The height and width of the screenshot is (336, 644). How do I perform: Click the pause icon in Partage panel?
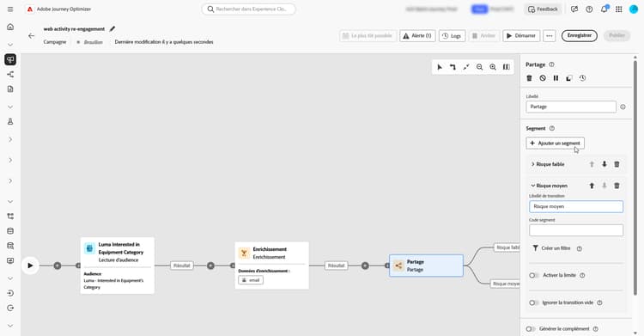point(556,78)
